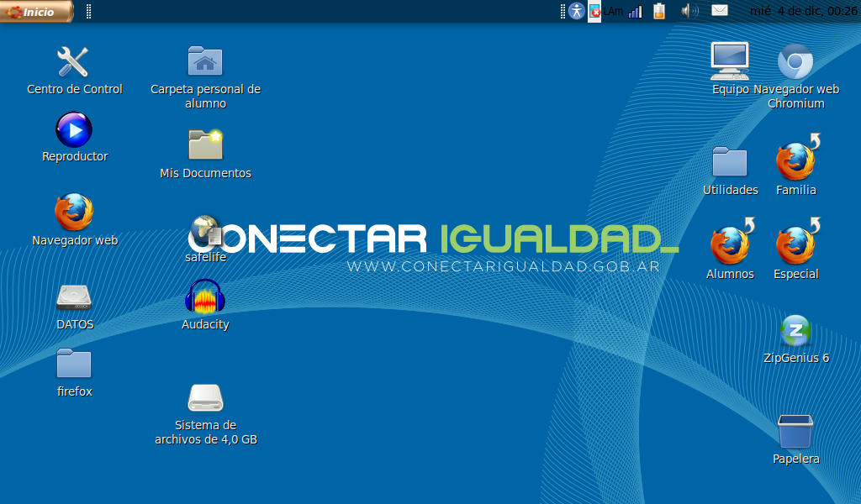The width and height of the screenshot is (861, 504).
Task: Click the mail envelope indicator
Action: tap(720, 10)
